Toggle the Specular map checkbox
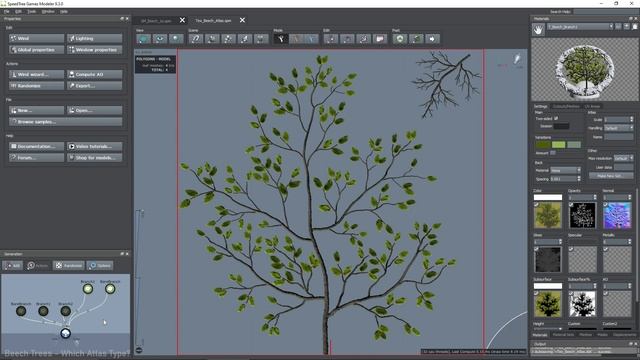The image size is (640, 360). click(x=571, y=249)
